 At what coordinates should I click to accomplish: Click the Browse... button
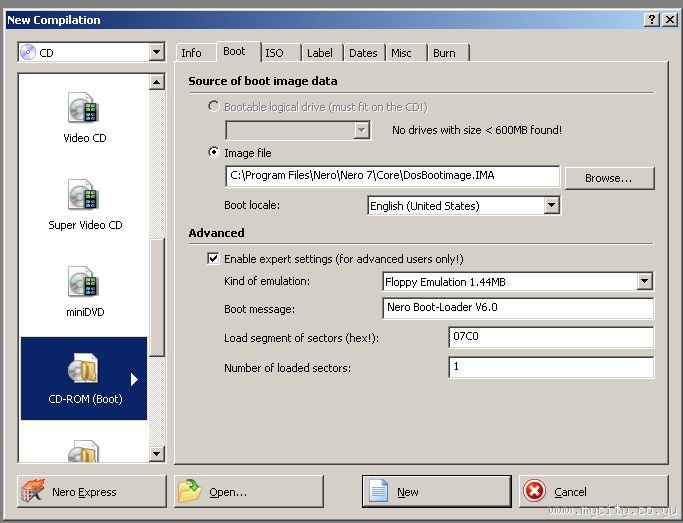pos(609,178)
